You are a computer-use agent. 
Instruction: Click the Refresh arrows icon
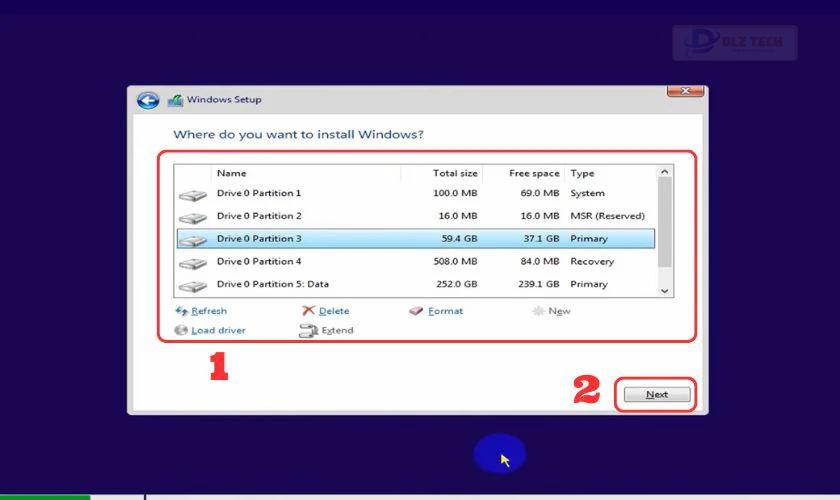(x=182, y=311)
